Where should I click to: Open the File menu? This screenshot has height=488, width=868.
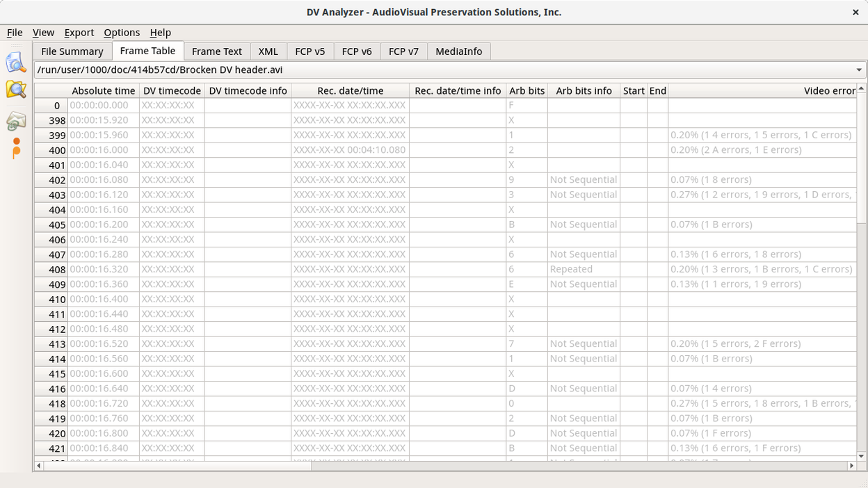pyautogui.click(x=15, y=33)
